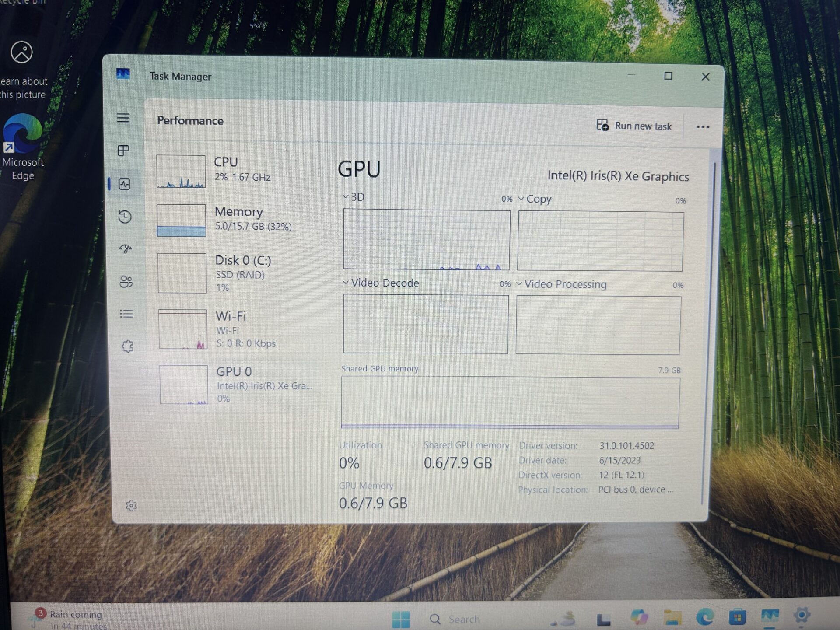
Task: Open the Startup apps page icon
Action: (x=126, y=248)
